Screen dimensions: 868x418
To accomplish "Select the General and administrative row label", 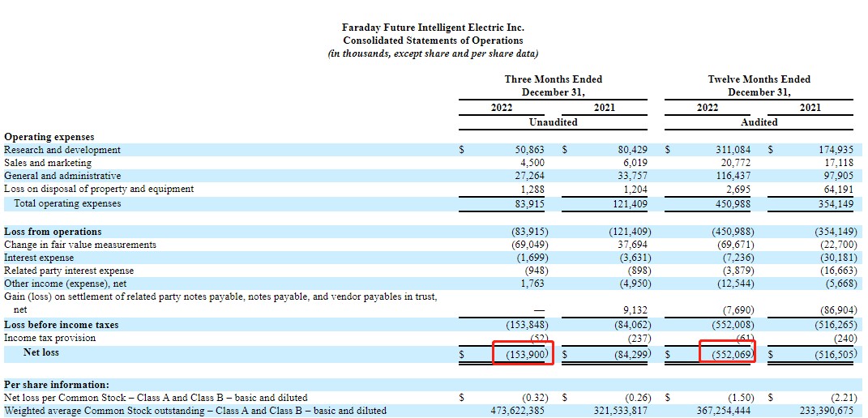I will click(62, 176).
